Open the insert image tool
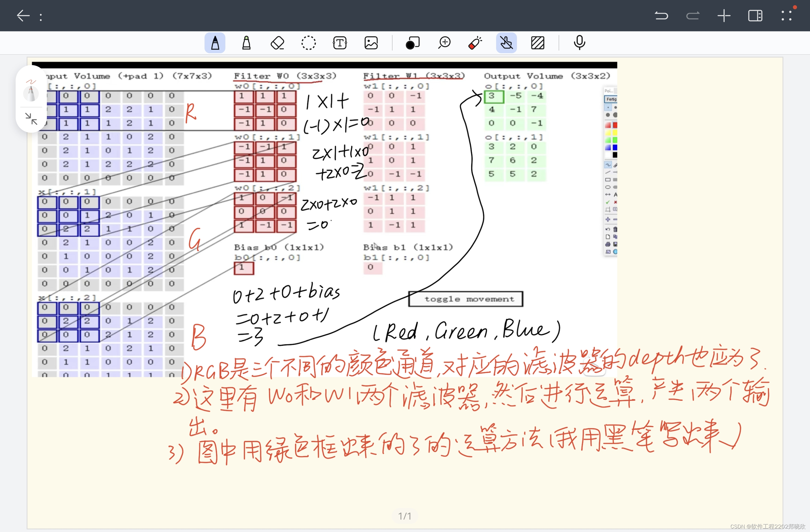The image size is (810, 532). tap(371, 43)
